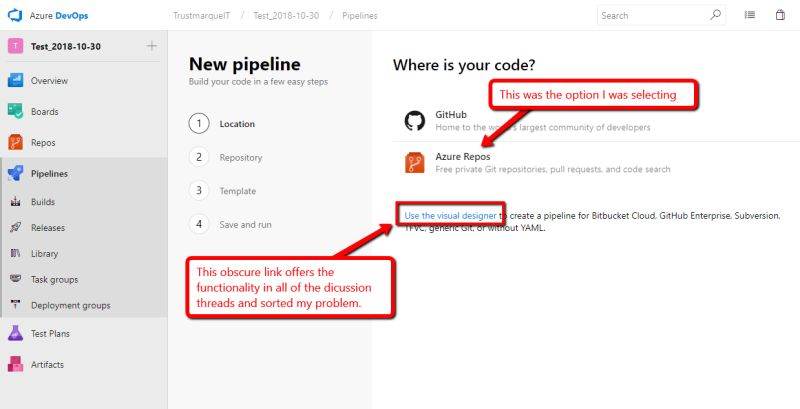Click the Test Plans flask icon
800x409 pixels.
pos(15,334)
